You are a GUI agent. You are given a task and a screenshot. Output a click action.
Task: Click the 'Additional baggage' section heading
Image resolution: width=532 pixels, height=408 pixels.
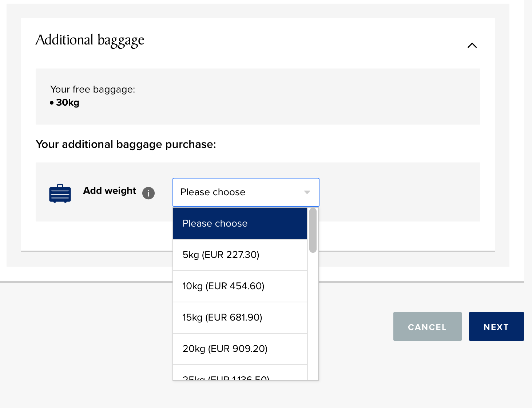[90, 40]
